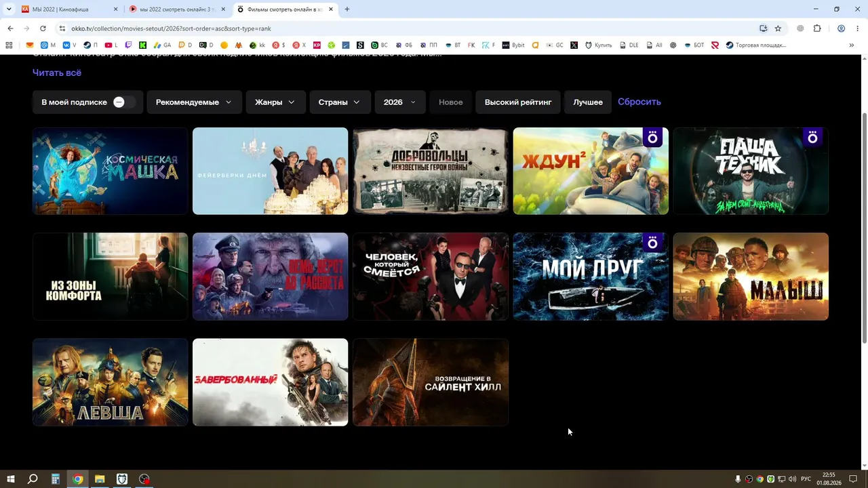This screenshot has width=868, height=488.
Task: Open the 'Паша Техник' movie card
Action: click(751, 171)
